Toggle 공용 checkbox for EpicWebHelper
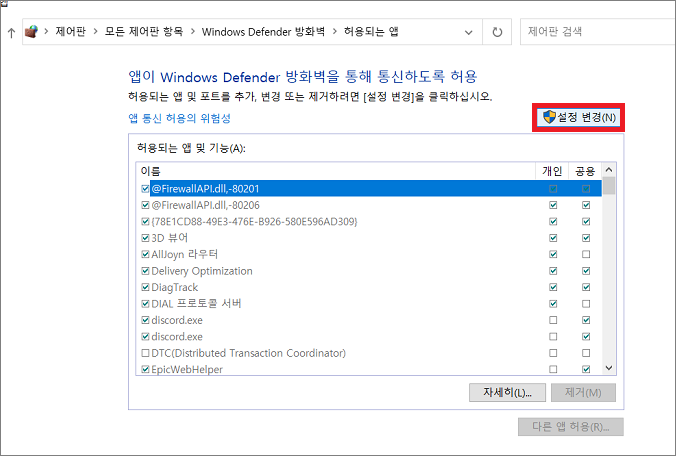 (x=586, y=369)
